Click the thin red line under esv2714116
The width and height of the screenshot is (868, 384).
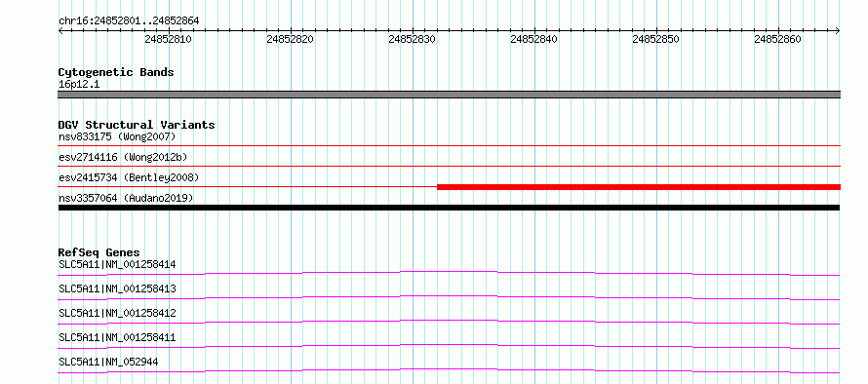coord(449,166)
